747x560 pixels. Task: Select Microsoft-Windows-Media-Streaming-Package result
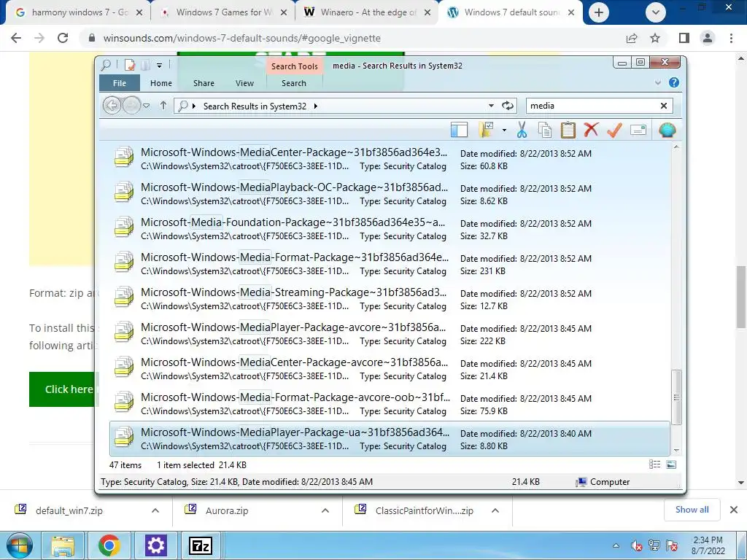point(390,298)
